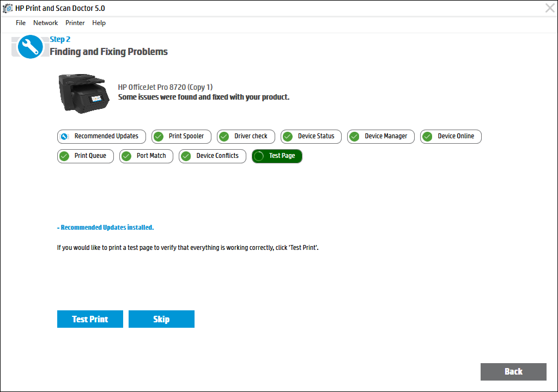The height and width of the screenshot is (392, 558).
Task: Select the Device Status label
Action: 317,136
